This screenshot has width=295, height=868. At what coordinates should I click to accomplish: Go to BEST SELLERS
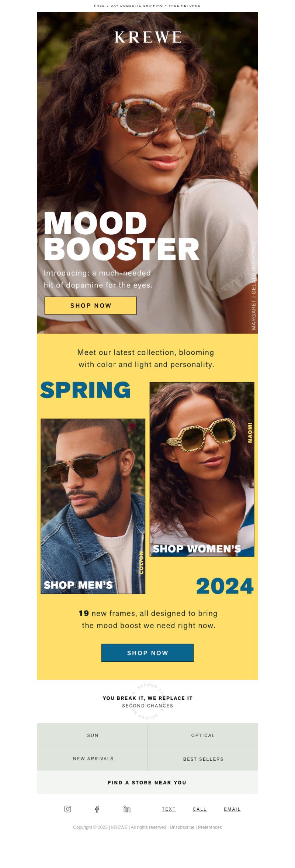click(203, 758)
